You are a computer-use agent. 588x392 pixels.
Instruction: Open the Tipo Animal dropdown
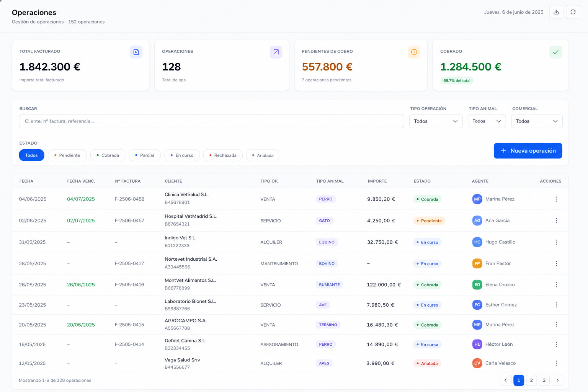[487, 121]
